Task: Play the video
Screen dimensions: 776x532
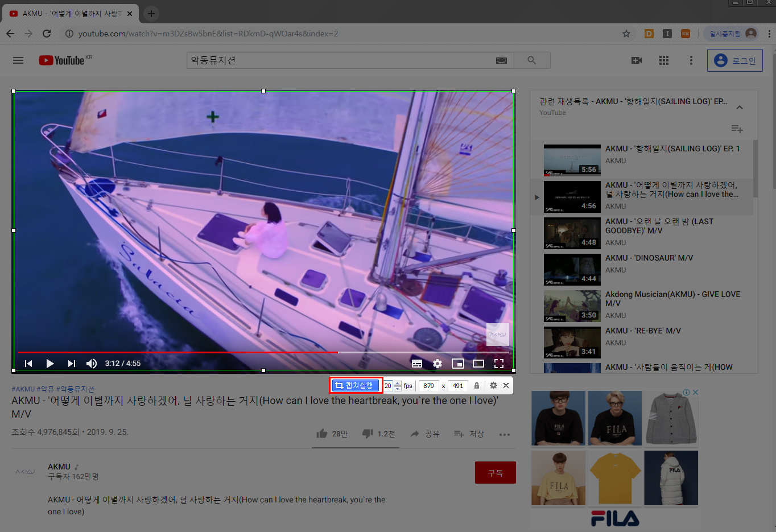Action: (50, 364)
